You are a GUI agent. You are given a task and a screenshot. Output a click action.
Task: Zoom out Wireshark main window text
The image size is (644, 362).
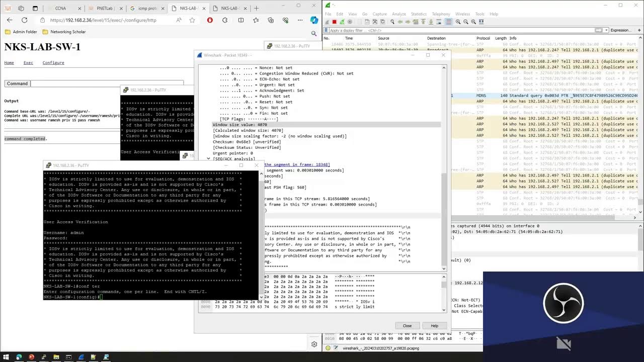click(x=466, y=22)
